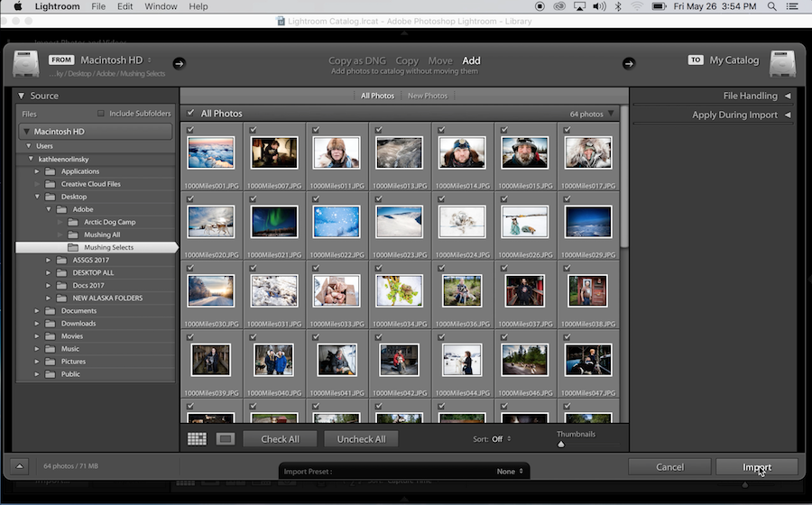Uncheck photo 1000Miles001.JPG checkbox
812x505 pixels.
click(189, 130)
